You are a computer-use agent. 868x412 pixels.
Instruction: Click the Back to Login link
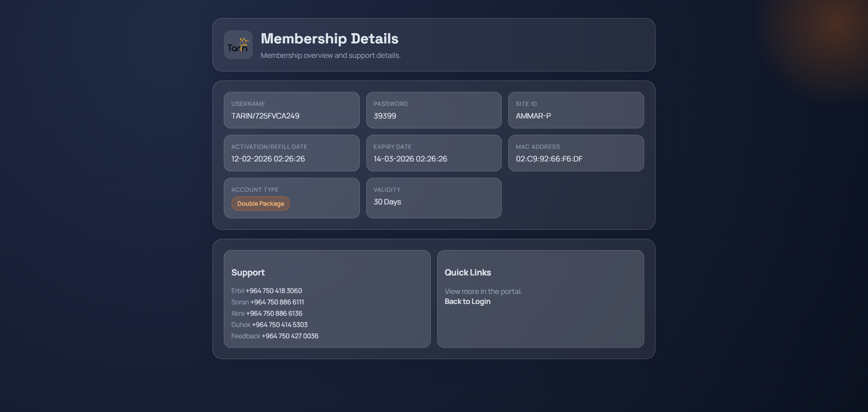tap(467, 301)
